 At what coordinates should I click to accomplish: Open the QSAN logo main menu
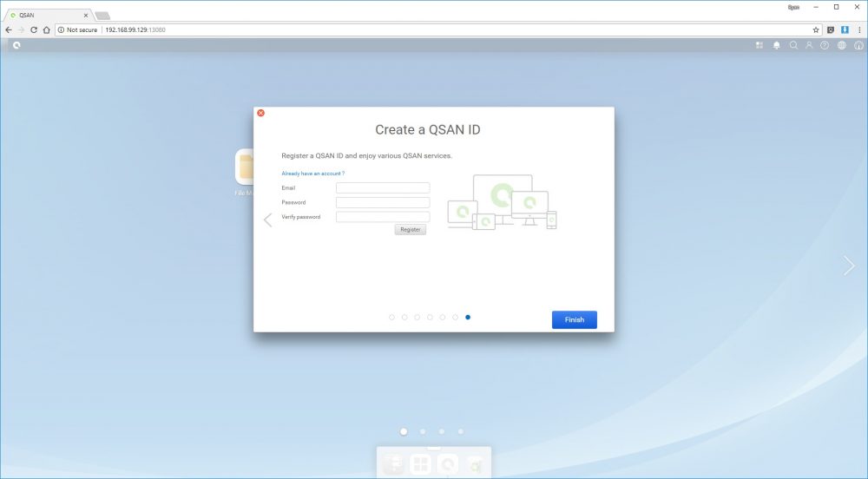point(16,45)
